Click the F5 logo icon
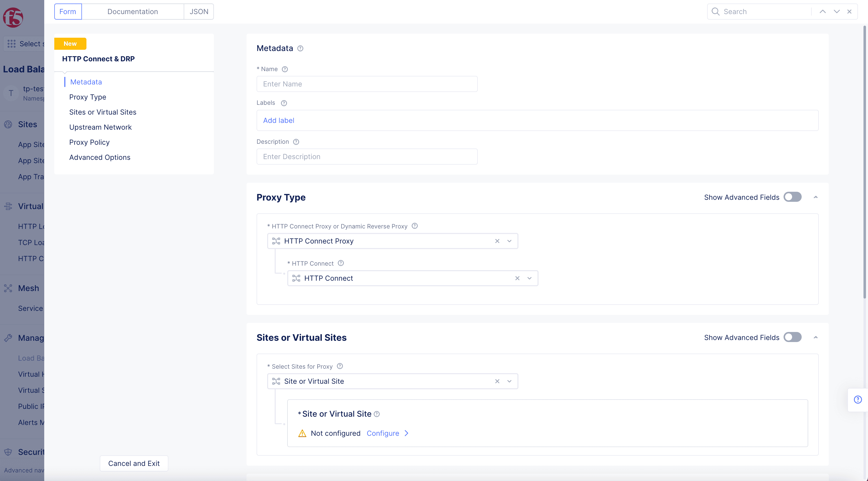The image size is (868, 481). [x=13, y=17]
